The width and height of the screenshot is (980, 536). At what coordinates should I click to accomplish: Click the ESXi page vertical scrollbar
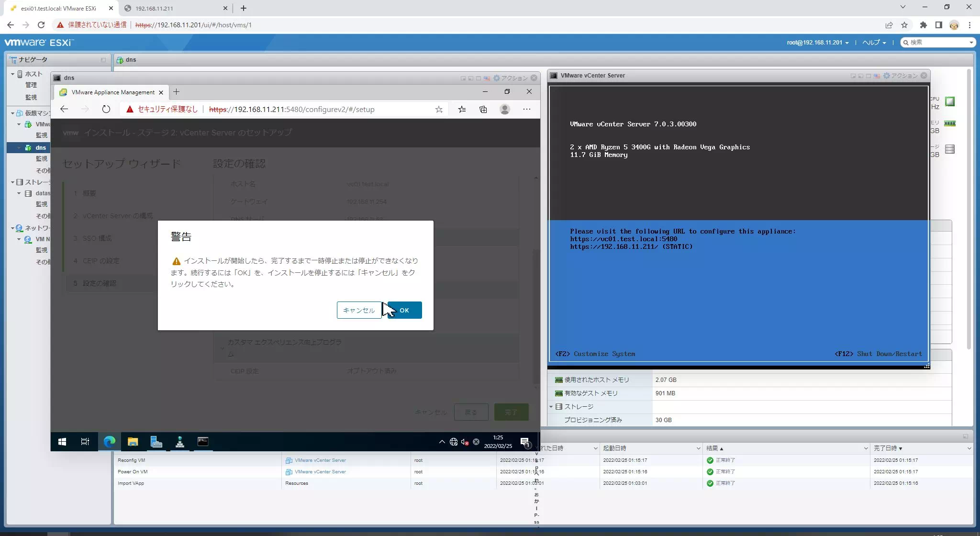click(969, 208)
